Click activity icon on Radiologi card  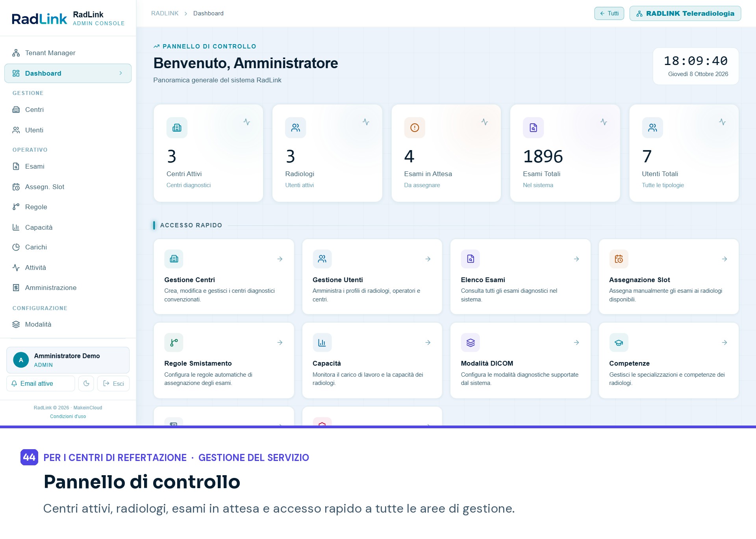point(366,122)
